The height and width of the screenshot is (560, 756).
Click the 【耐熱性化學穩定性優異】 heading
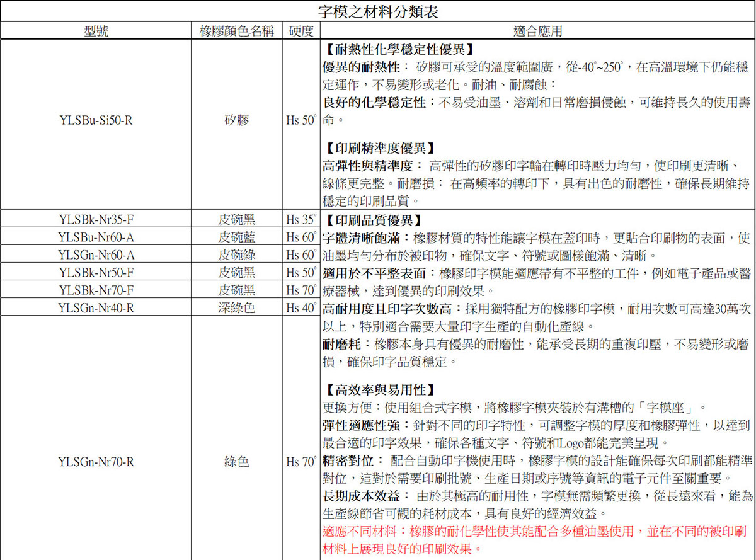(397, 50)
